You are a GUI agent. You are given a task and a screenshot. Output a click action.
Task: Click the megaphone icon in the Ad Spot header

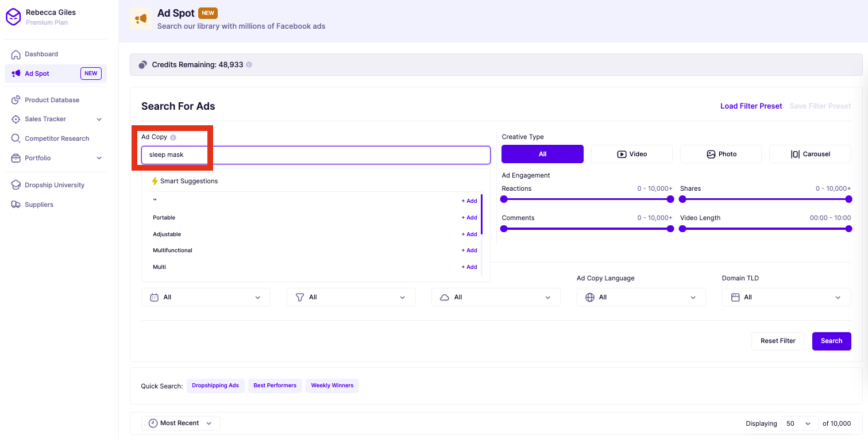coord(141,18)
